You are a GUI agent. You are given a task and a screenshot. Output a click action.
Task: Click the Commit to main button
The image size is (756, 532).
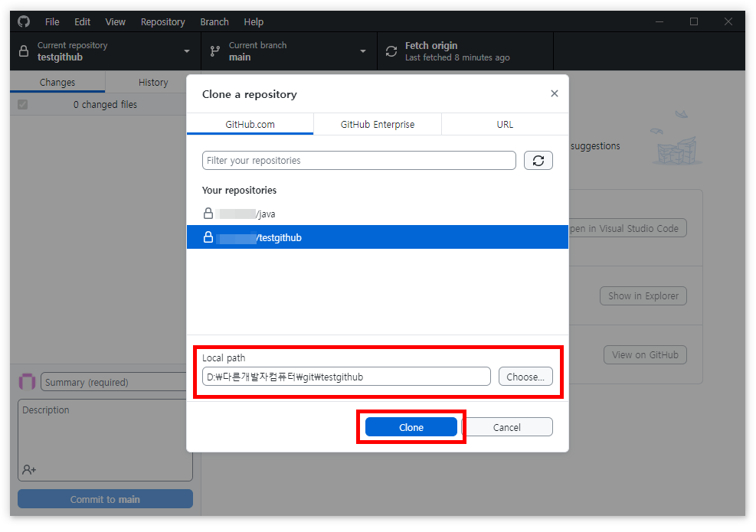pyautogui.click(x=105, y=499)
